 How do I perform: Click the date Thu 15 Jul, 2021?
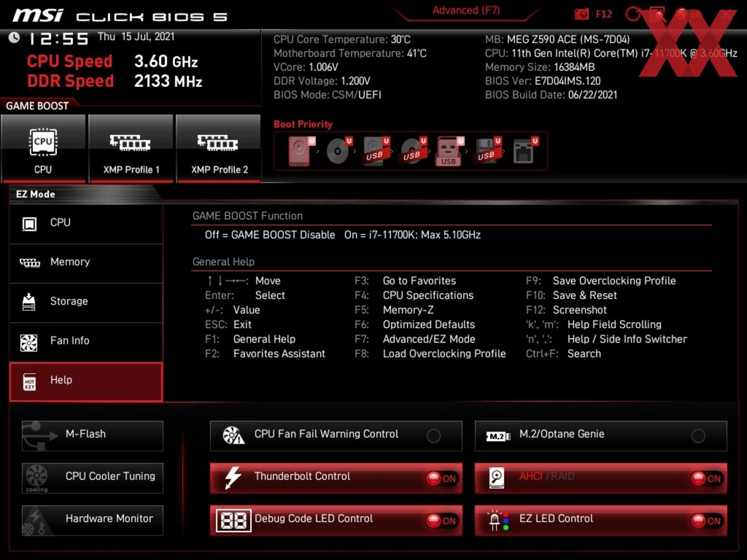(136, 37)
